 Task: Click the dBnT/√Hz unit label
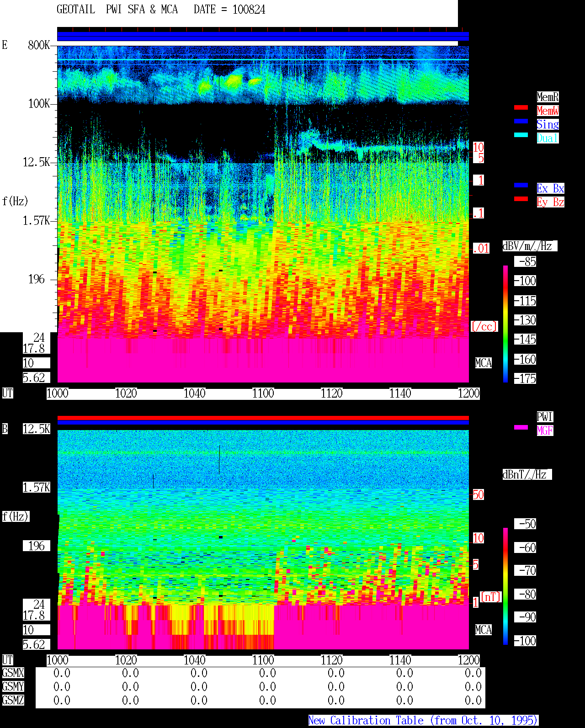[x=527, y=474]
